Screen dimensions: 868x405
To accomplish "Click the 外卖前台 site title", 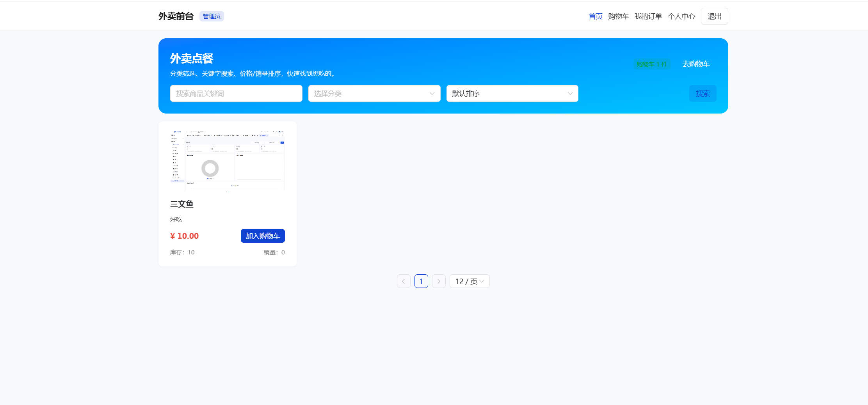I will pyautogui.click(x=176, y=16).
